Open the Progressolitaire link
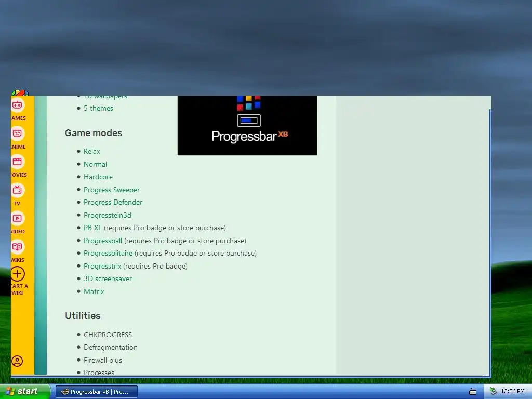Viewport: 532px width, 399px height. [108, 253]
